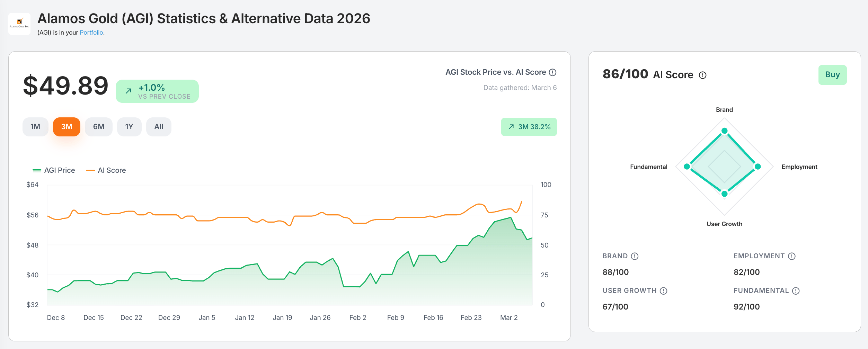Show the User Growth info tooltip
The height and width of the screenshot is (349, 868).
(663, 291)
